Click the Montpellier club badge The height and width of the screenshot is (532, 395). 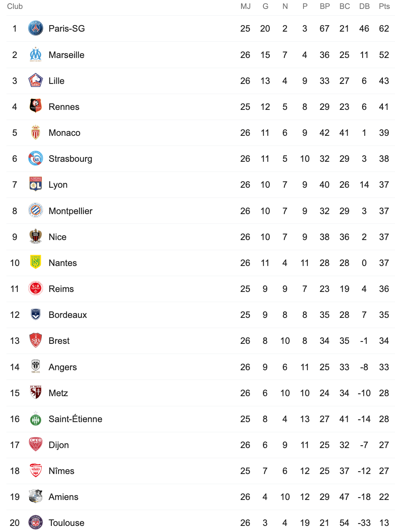[36, 211]
